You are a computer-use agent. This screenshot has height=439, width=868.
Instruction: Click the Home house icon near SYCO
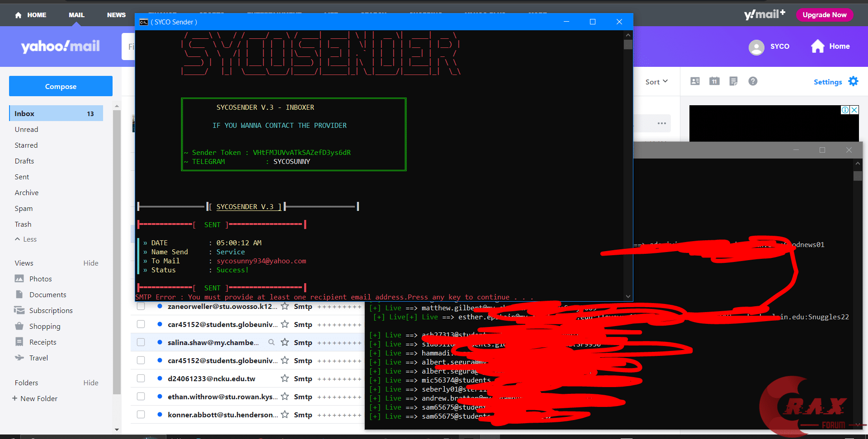pos(817,46)
